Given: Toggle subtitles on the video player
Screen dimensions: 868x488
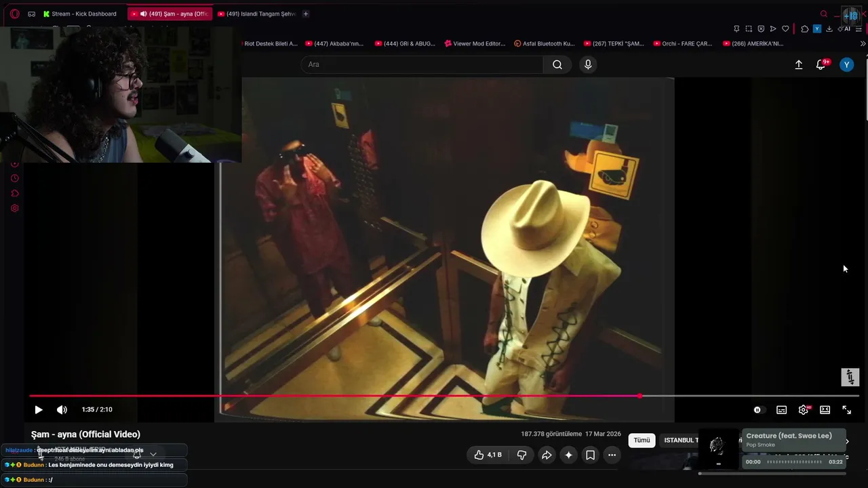Looking at the screenshot, I should pos(782,409).
